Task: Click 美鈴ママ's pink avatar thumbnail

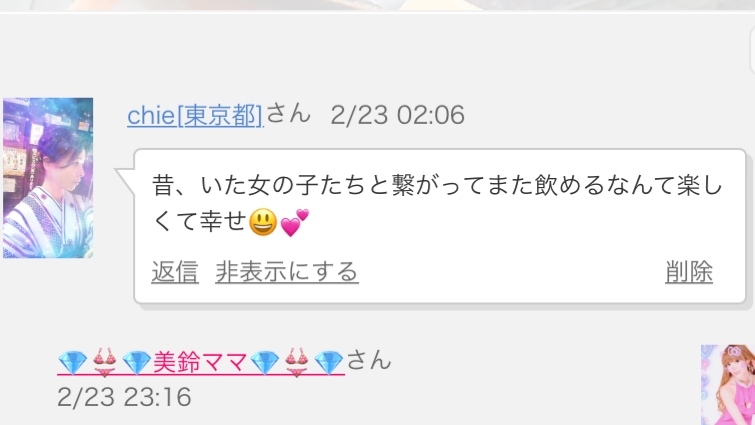Action: 728,385
